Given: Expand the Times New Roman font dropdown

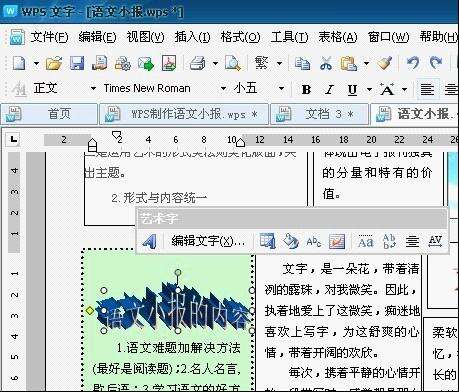Looking at the screenshot, I should click(223, 89).
